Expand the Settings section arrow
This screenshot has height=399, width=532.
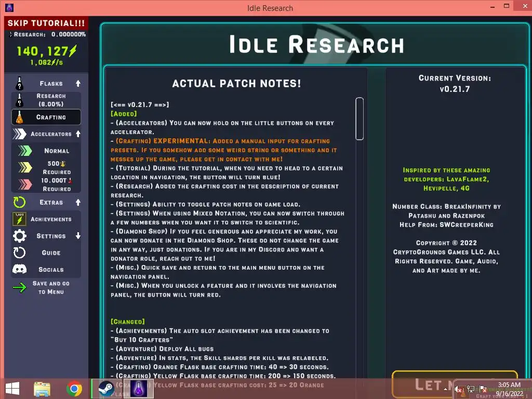point(78,235)
